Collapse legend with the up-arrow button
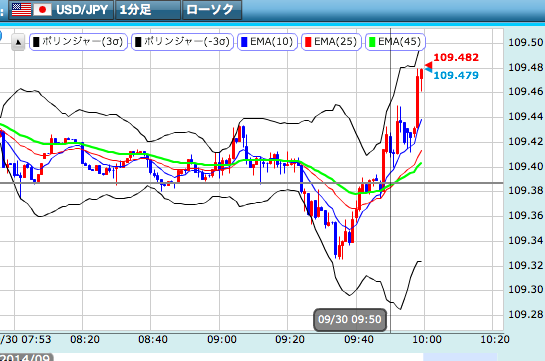The width and height of the screenshot is (545, 361). 18,43
